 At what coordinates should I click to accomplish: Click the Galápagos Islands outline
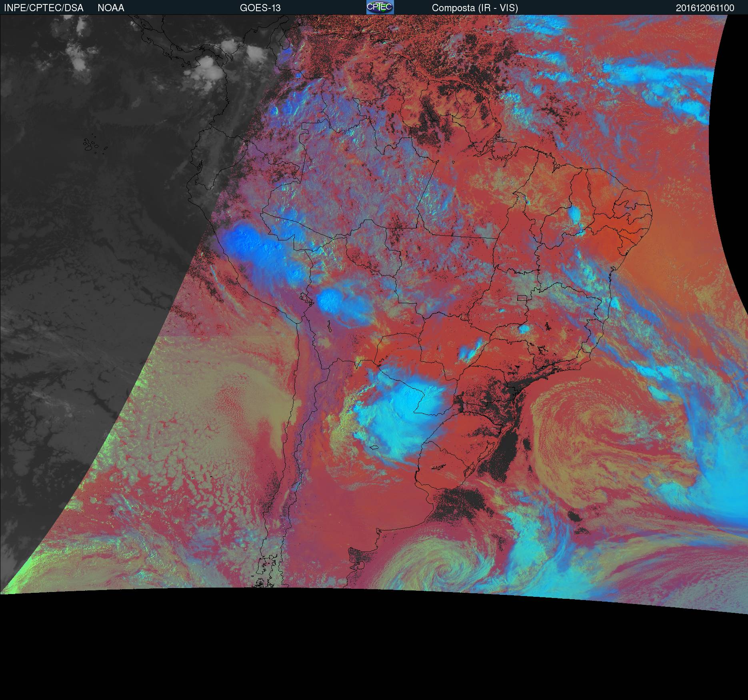(91, 145)
